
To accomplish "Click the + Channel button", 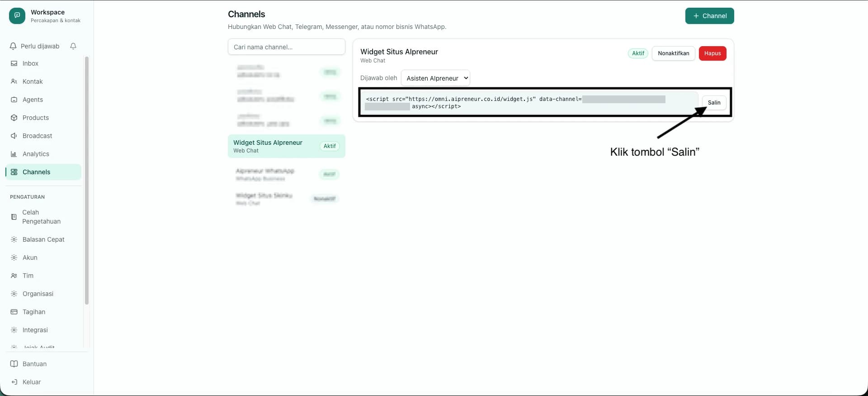I will 709,16.
